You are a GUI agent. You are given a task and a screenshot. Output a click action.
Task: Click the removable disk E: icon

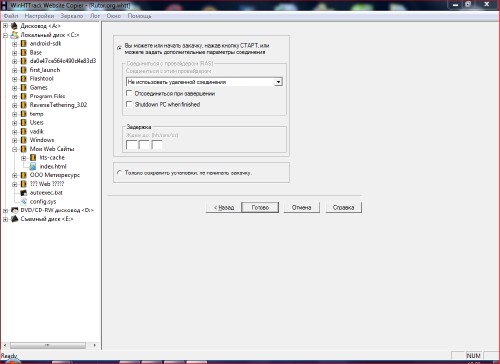[15, 219]
